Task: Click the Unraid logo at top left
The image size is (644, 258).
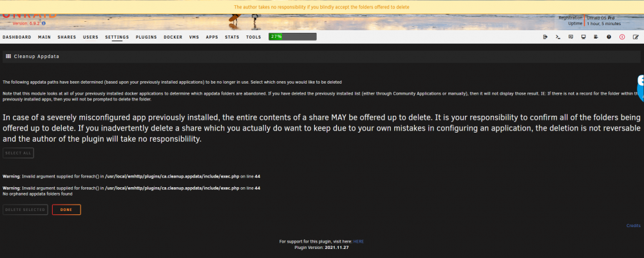Action: [x=29, y=16]
